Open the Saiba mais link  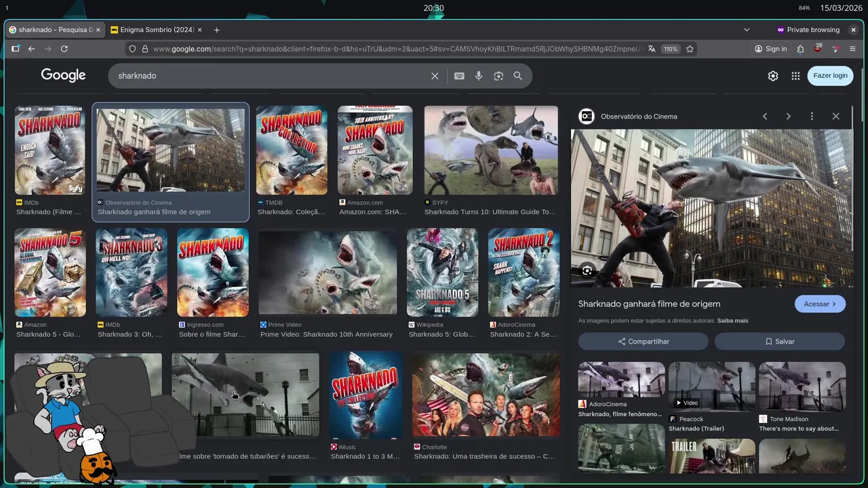click(732, 321)
